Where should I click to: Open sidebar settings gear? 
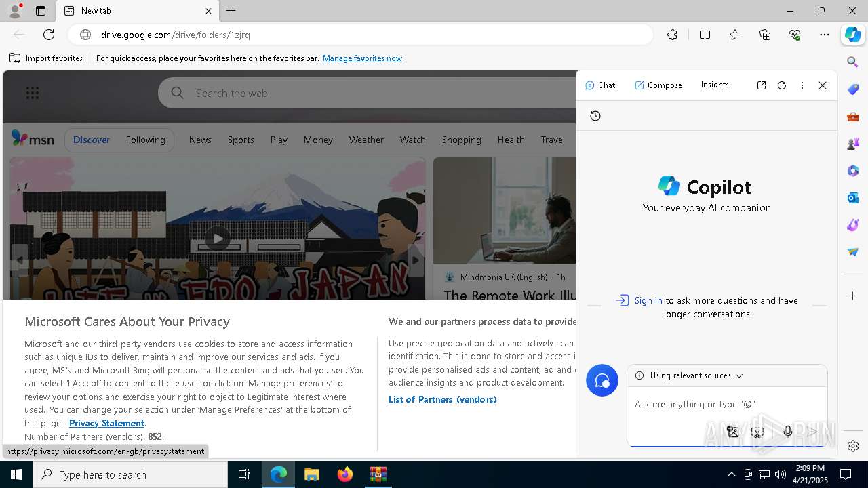[853, 446]
